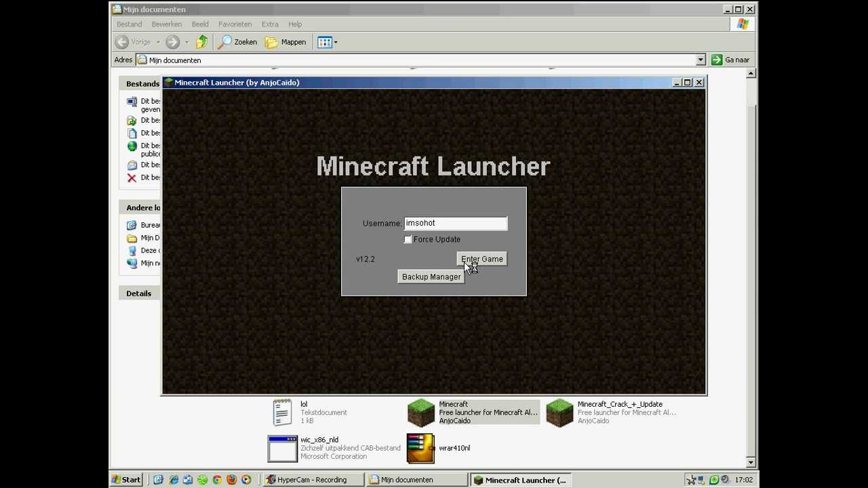Click the wic_x86_nld file name
868x488 pixels.
(x=319, y=440)
